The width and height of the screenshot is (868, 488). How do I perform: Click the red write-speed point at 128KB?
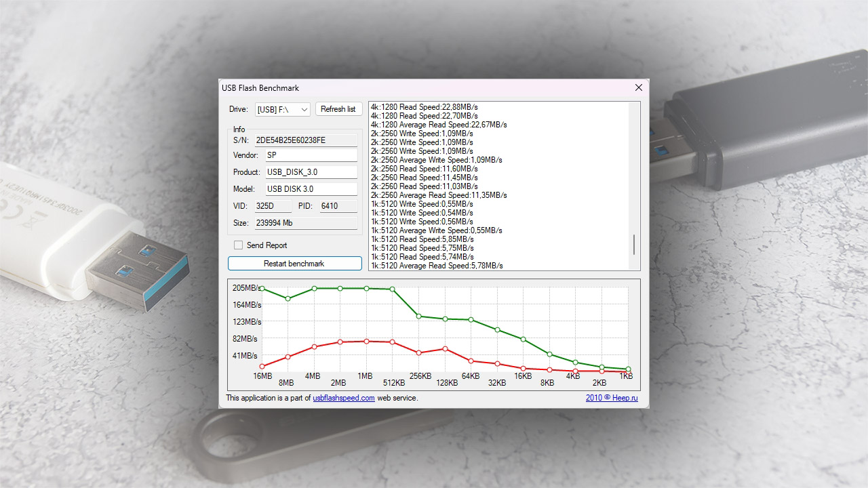click(x=445, y=349)
